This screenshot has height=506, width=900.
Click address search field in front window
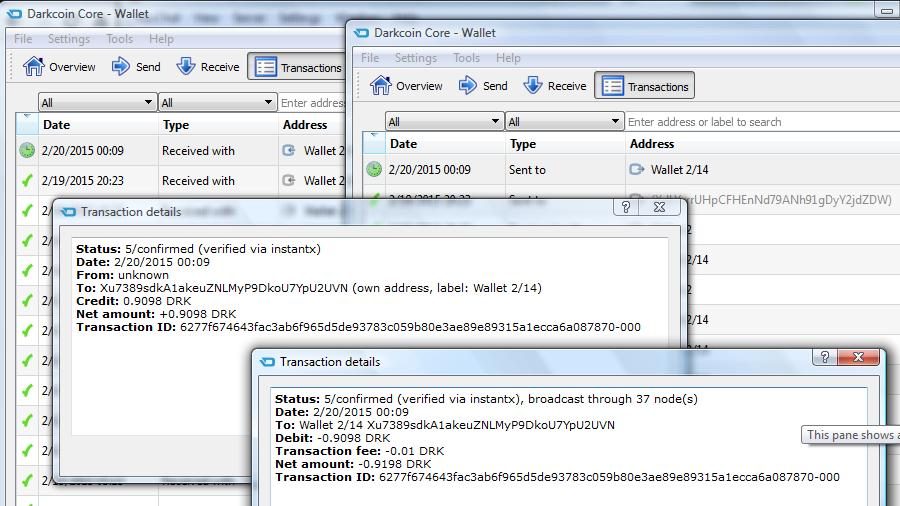pos(762,122)
